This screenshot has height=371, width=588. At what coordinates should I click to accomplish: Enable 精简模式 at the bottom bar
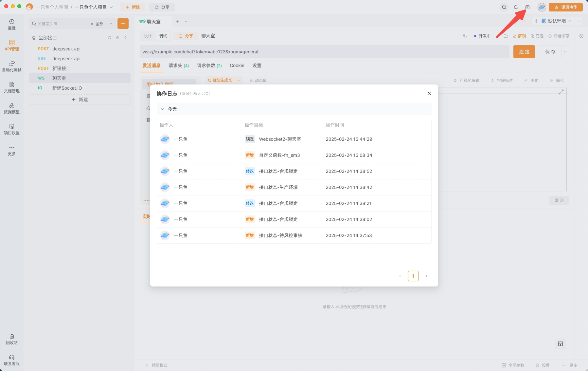coord(159,365)
